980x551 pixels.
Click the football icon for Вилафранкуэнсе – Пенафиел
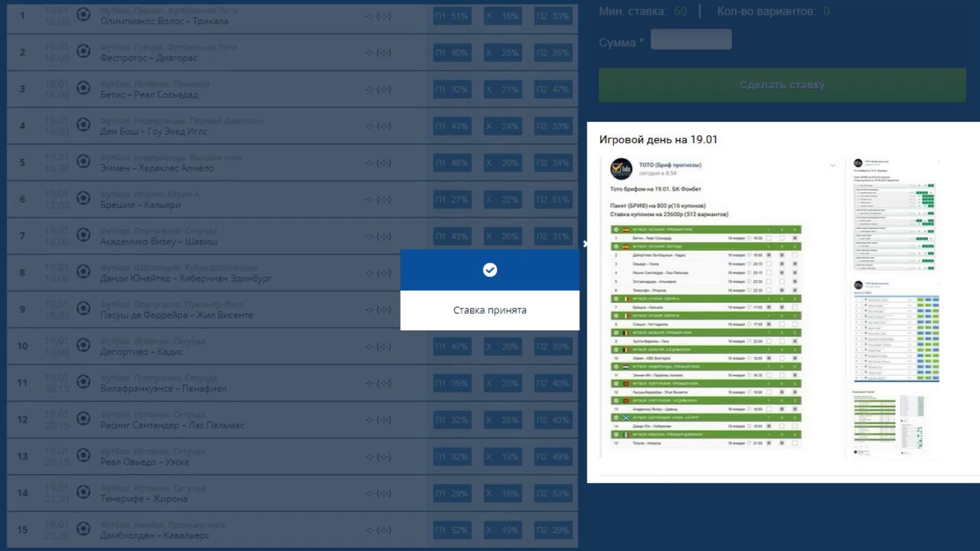[x=83, y=383]
